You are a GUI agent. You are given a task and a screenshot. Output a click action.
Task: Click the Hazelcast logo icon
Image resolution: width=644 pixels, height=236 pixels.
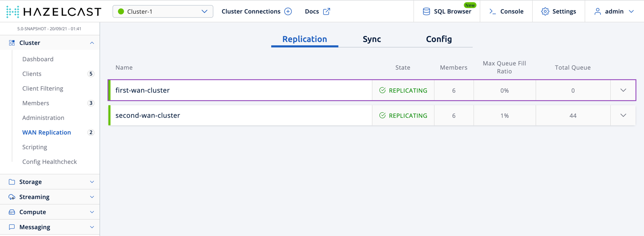coord(13,12)
